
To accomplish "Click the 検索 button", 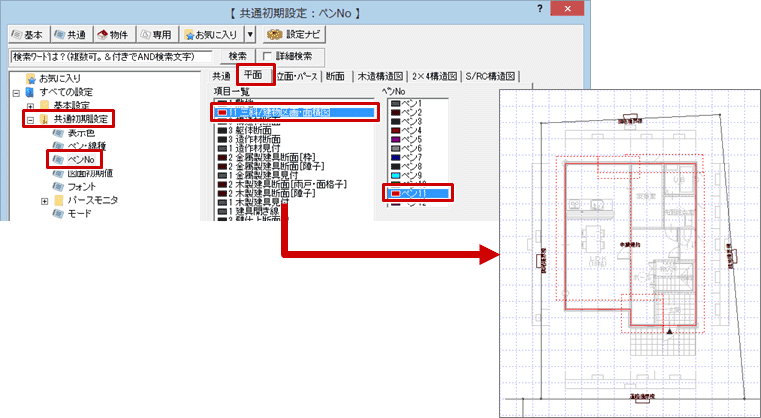I will (x=237, y=55).
